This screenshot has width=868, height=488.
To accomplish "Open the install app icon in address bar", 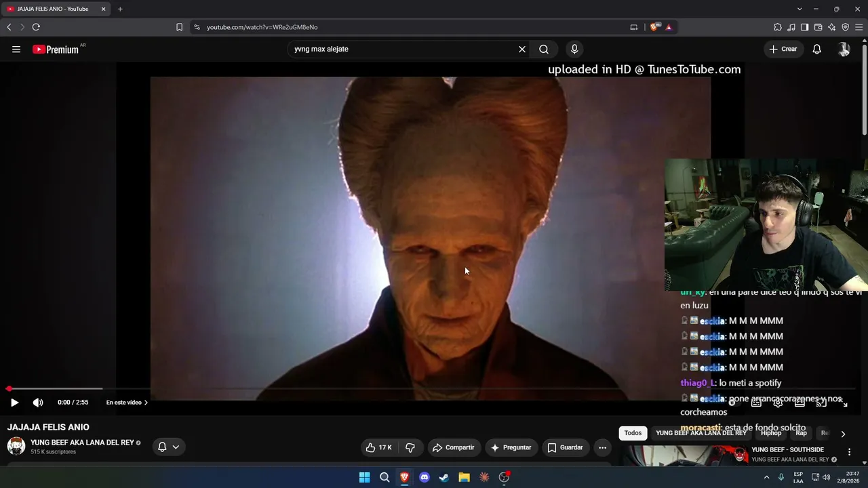I will (x=634, y=27).
